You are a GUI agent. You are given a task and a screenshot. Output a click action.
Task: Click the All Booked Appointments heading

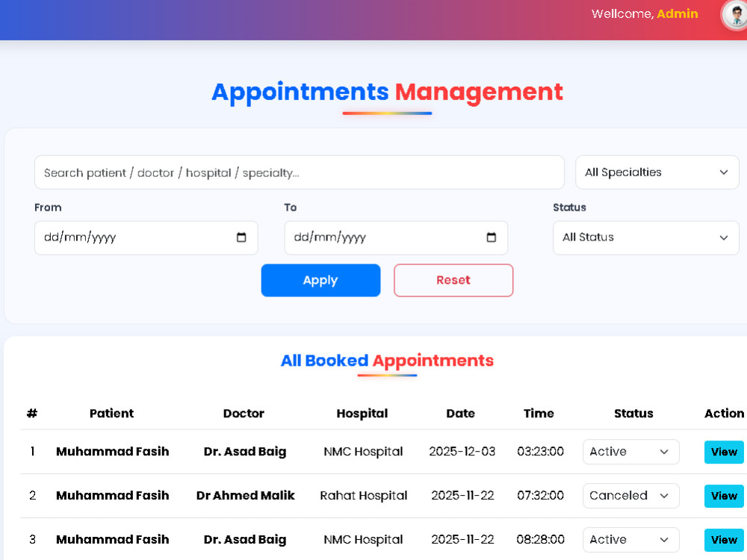[387, 361]
